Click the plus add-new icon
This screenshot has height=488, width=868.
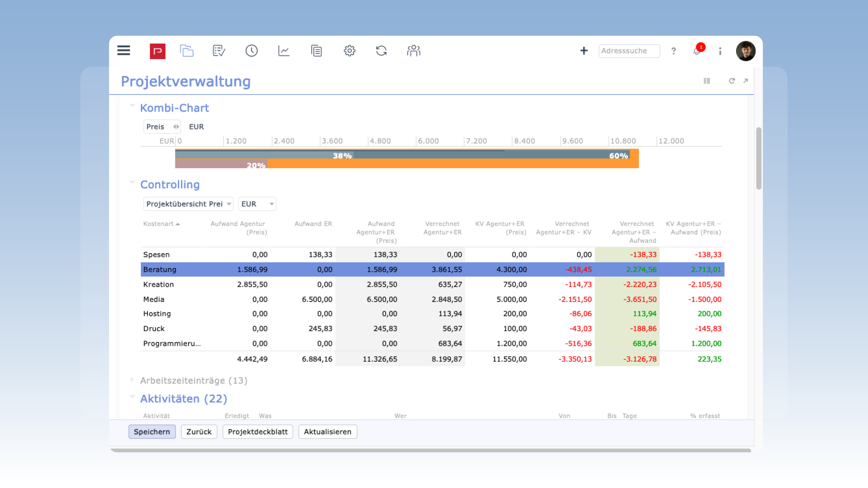coord(584,51)
